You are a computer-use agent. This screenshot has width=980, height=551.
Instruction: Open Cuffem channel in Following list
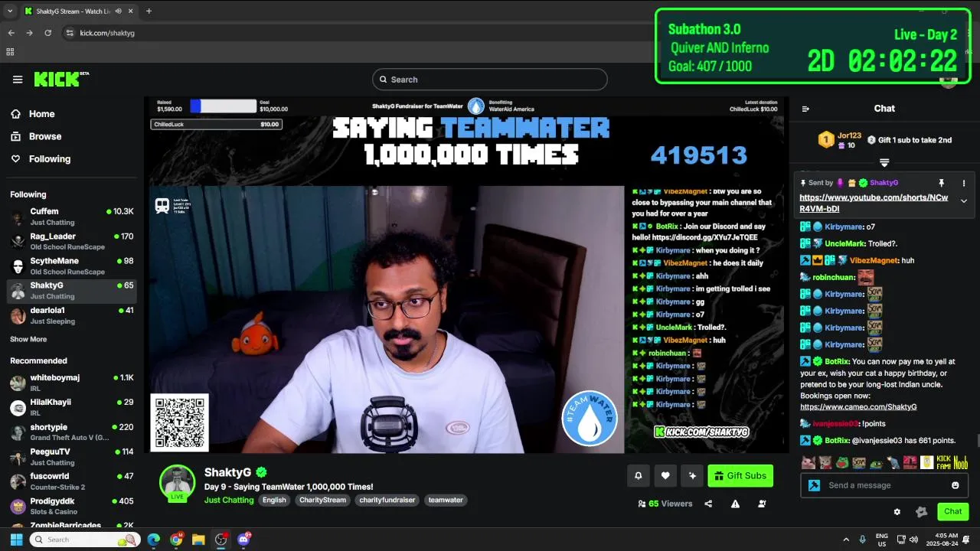[x=71, y=217]
